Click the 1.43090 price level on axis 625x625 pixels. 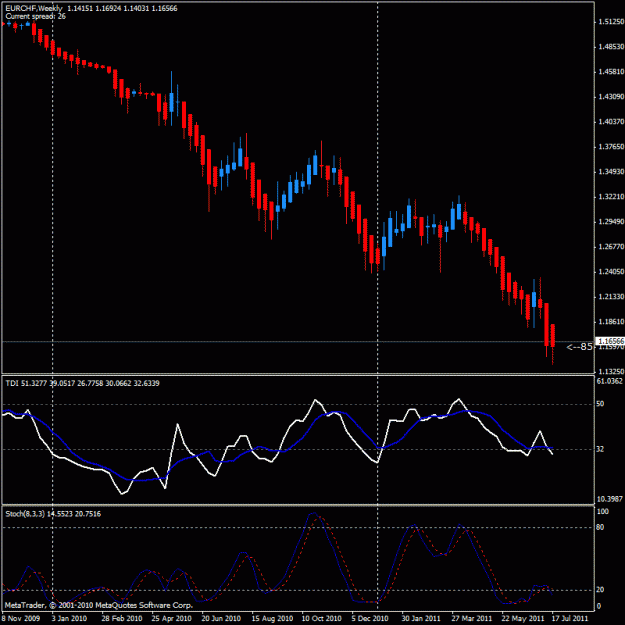[611, 97]
